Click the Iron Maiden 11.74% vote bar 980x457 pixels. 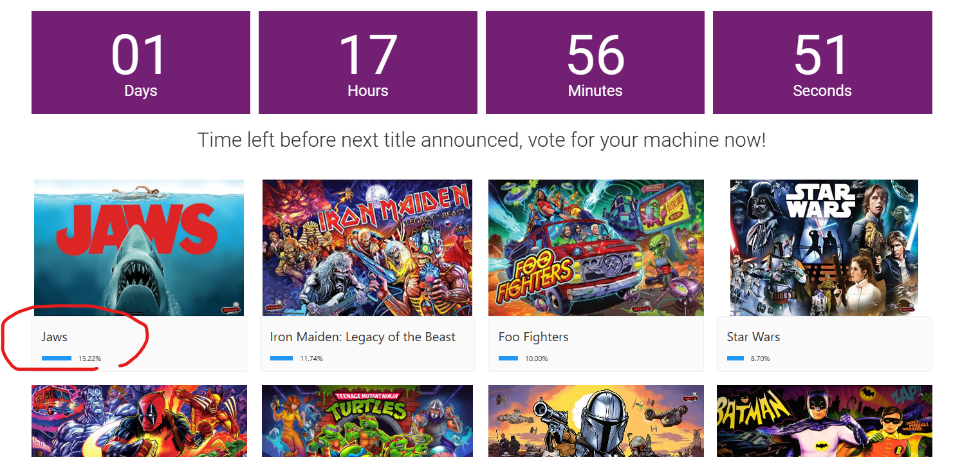click(282, 359)
